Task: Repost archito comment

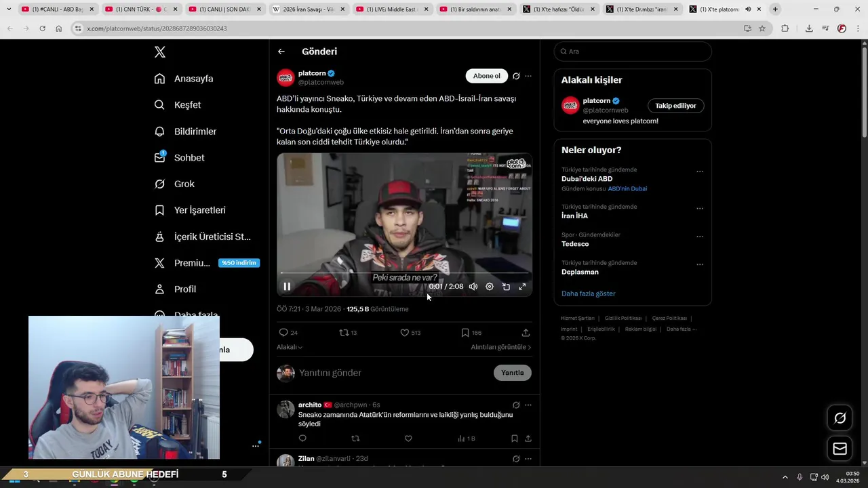Action: 355,439
